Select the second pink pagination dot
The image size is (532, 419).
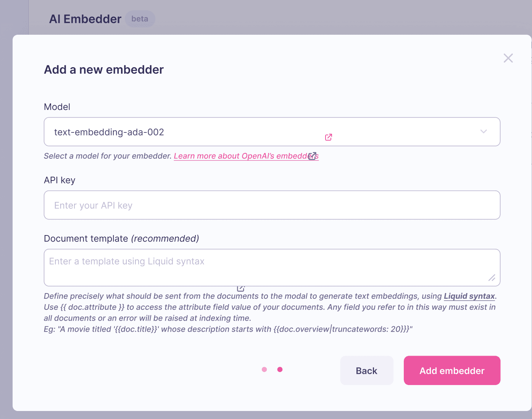point(280,369)
